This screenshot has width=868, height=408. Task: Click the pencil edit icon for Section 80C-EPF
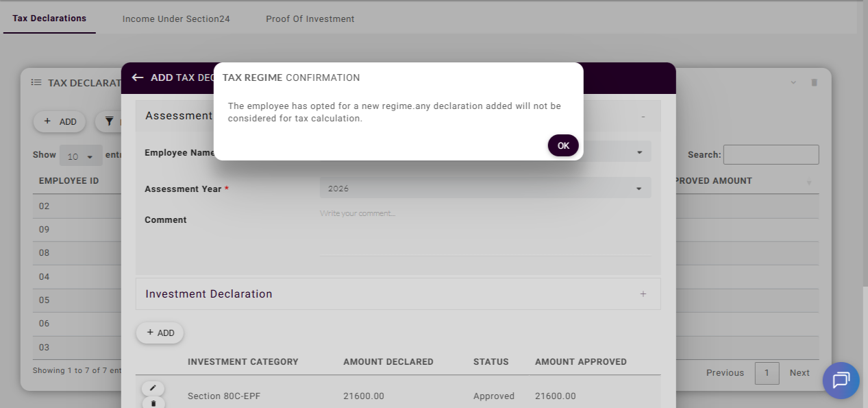(153, 388)
